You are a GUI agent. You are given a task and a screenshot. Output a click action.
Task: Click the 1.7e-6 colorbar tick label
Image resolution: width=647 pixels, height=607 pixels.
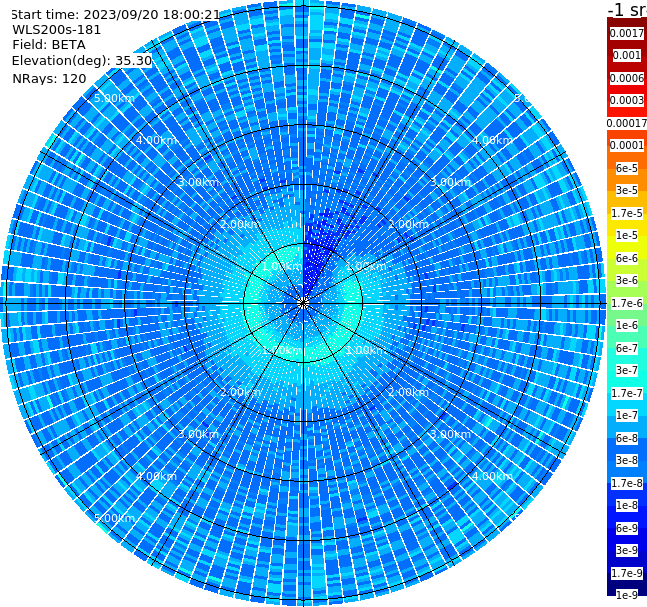tap(627, 303)
